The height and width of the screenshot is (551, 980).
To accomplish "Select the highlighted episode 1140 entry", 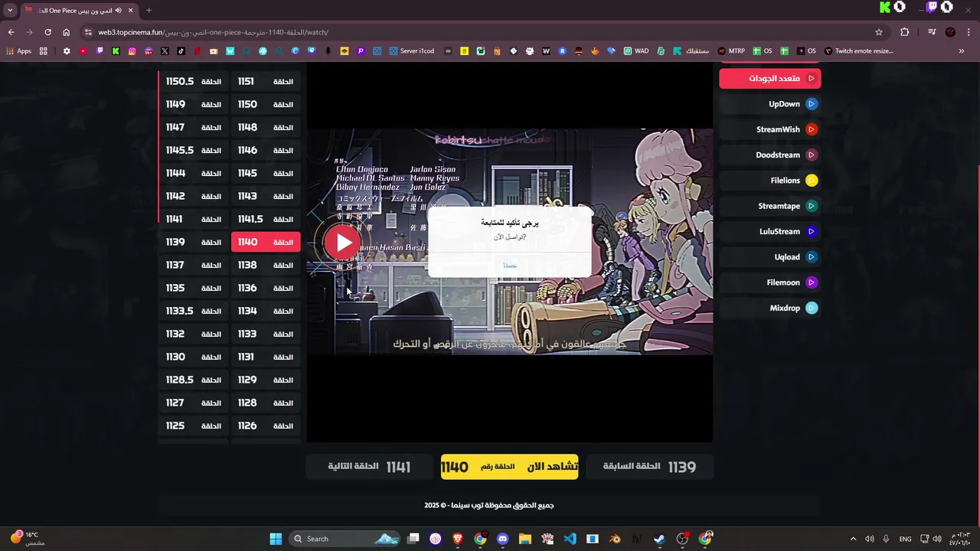I will coord(266,242).
